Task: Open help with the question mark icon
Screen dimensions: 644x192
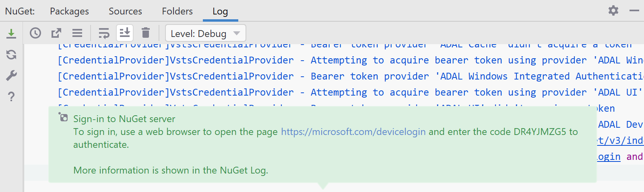Action: pos(11,96)
